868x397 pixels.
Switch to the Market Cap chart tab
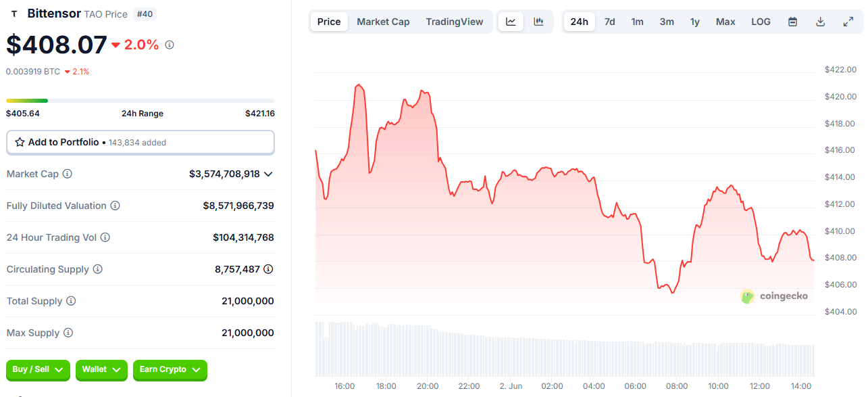click(383, 22)
